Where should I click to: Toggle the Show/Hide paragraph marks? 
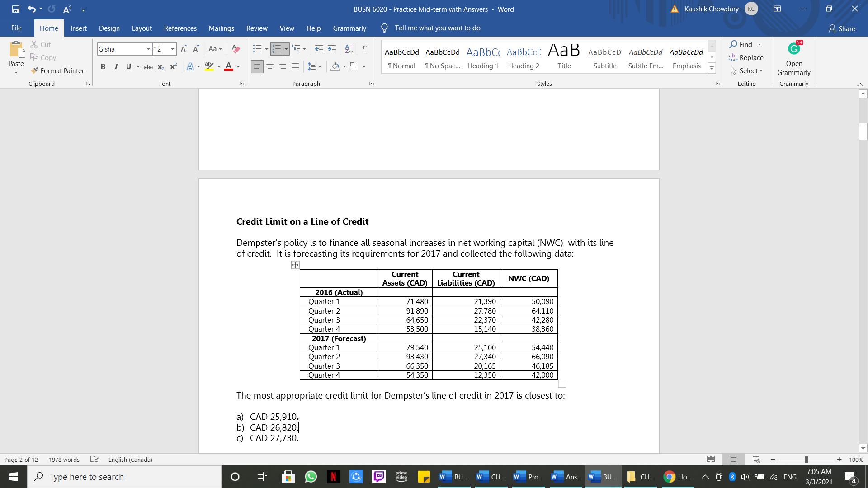[365, 49]
